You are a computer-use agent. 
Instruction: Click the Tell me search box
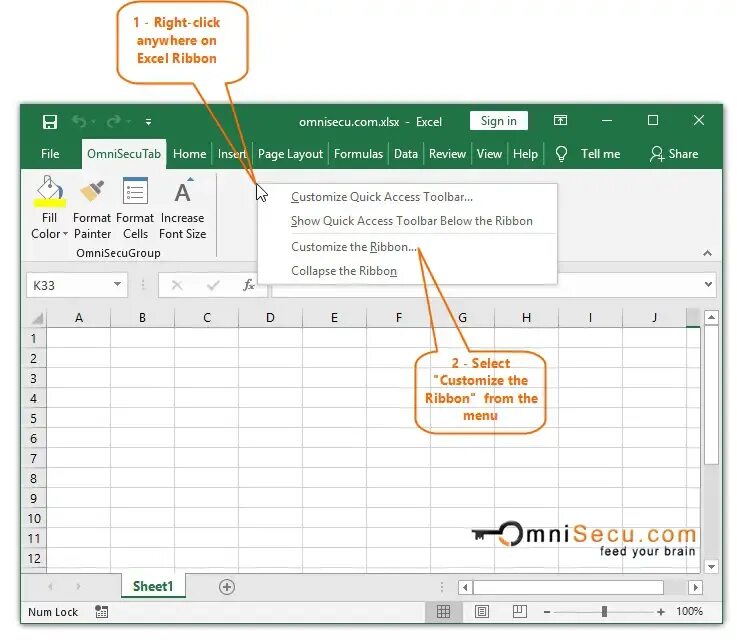click(x=600, y=154)
